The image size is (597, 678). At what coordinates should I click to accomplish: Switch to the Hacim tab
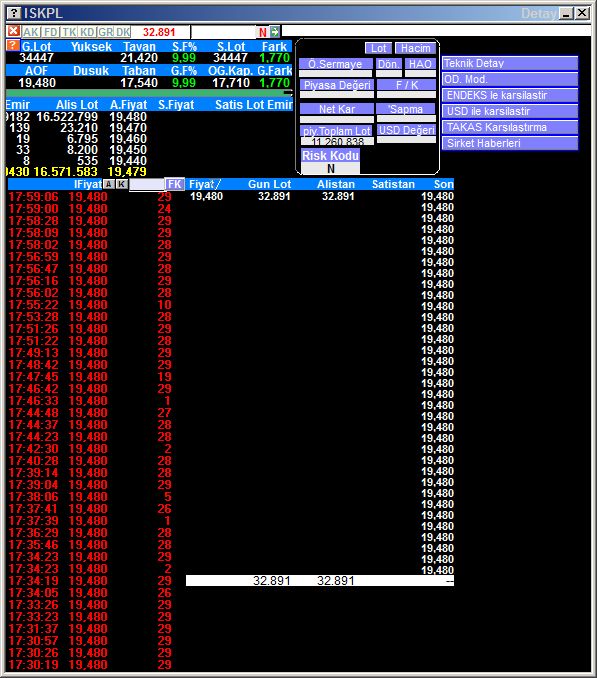tap(415, 48)
